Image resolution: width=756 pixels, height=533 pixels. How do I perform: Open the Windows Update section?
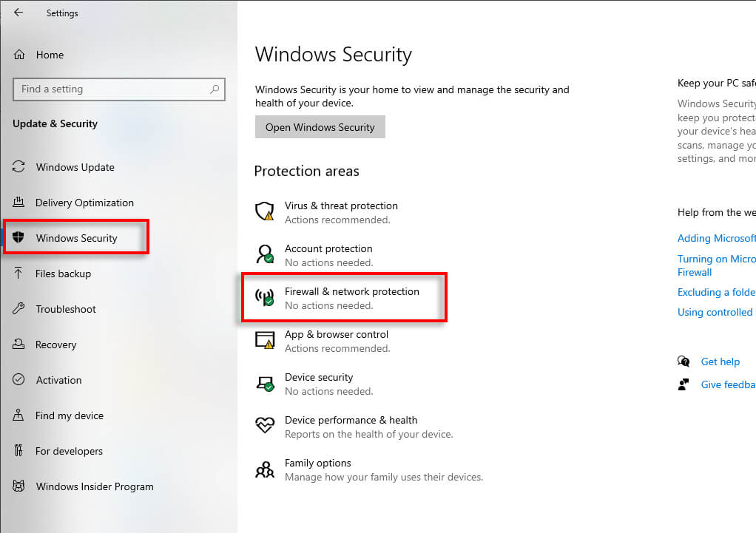pyautogui.click(x=75, y=167)
